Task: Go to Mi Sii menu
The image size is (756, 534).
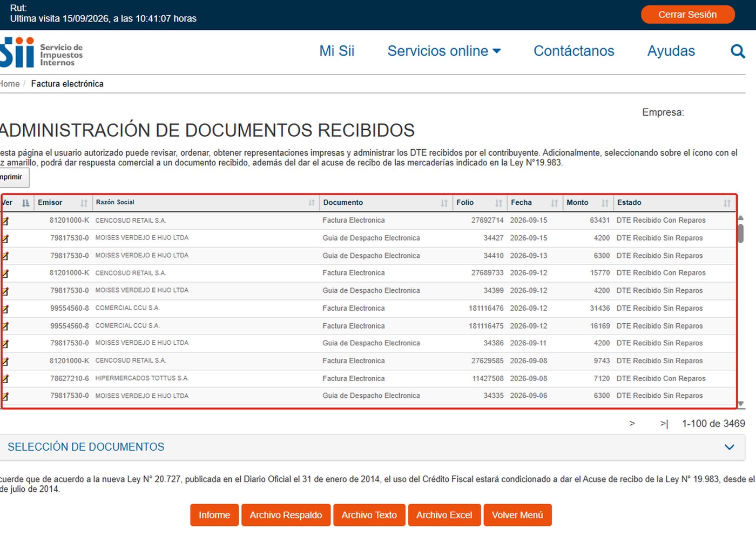Action: 337,51
